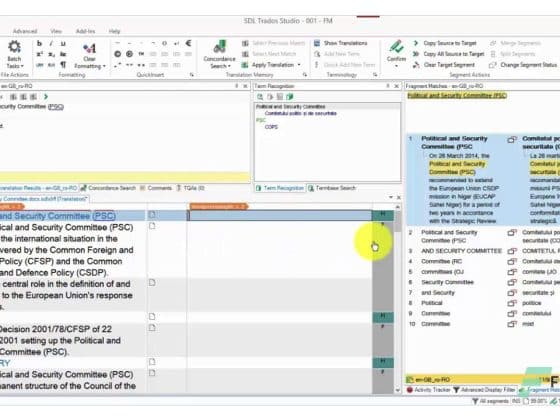
Task: Click the copy icon beside 'AND SECURITY COMMITTEE' match
Action: click(512, 251)
